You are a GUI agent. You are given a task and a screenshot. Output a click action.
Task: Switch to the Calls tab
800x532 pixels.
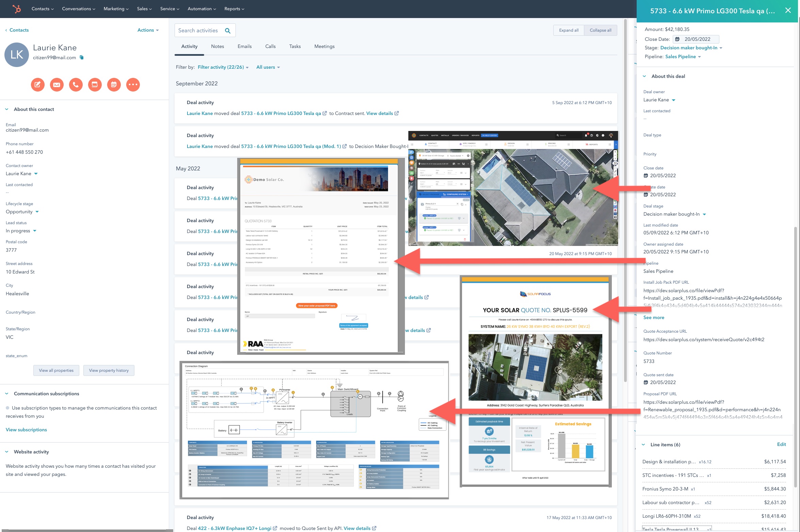click(271, 46)
